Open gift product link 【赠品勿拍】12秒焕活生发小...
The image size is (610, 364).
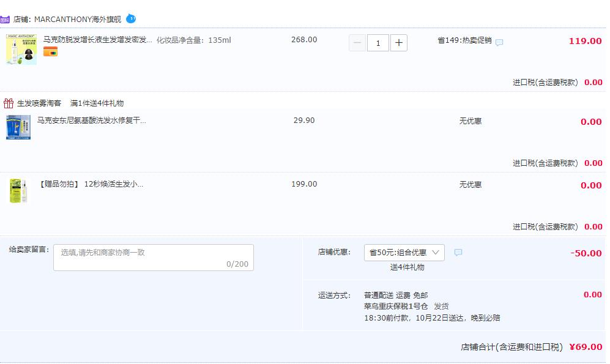pyautogui.click(x=91, y=184)
